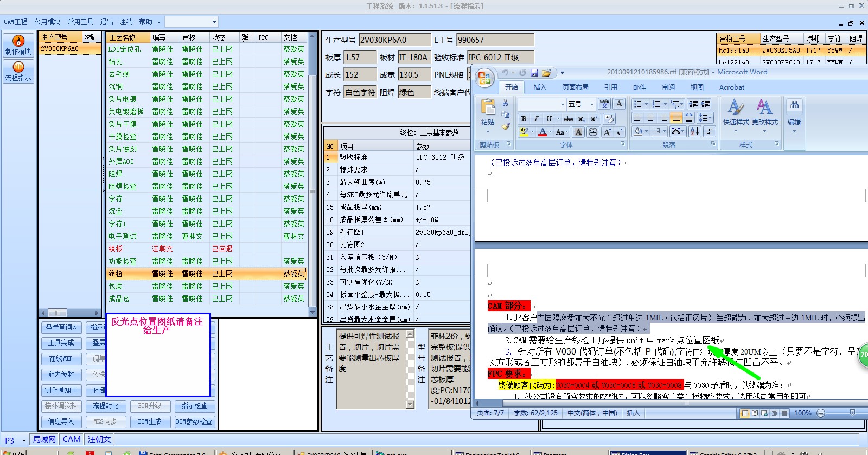This screenshot has width=868, height=455.
Task: Toggle the 插入 insert mode in Word's status bar
Action: click(633, 413)
